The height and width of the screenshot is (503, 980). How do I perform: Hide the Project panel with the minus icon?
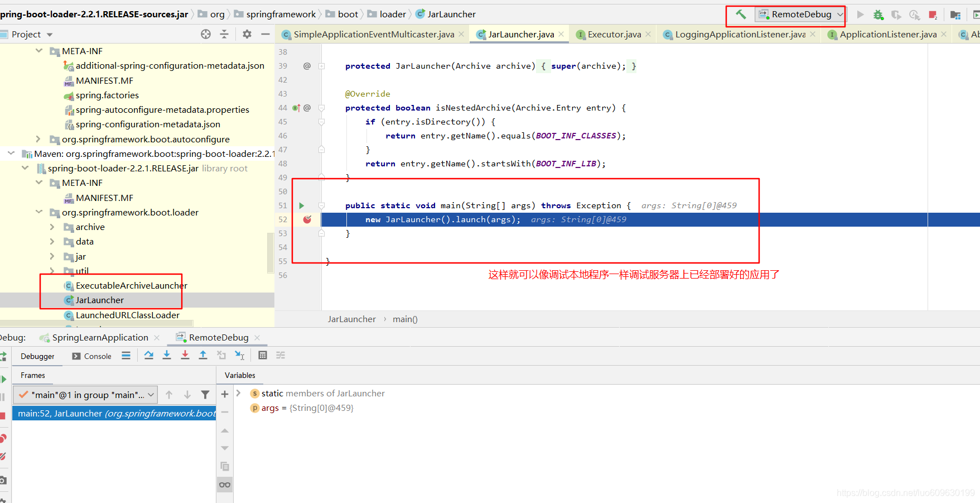click(x=265, y=34)
